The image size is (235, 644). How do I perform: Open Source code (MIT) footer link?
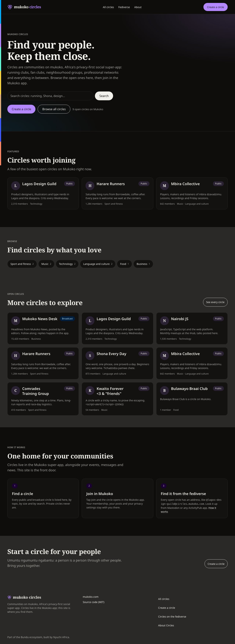93,602
